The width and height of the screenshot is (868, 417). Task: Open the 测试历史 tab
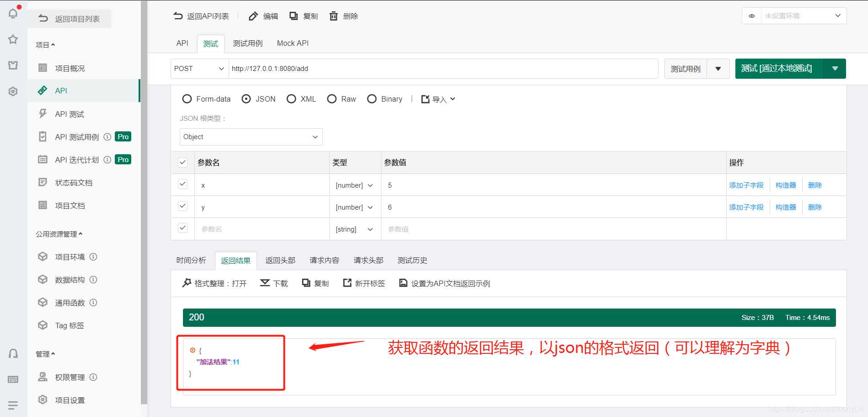412,260
